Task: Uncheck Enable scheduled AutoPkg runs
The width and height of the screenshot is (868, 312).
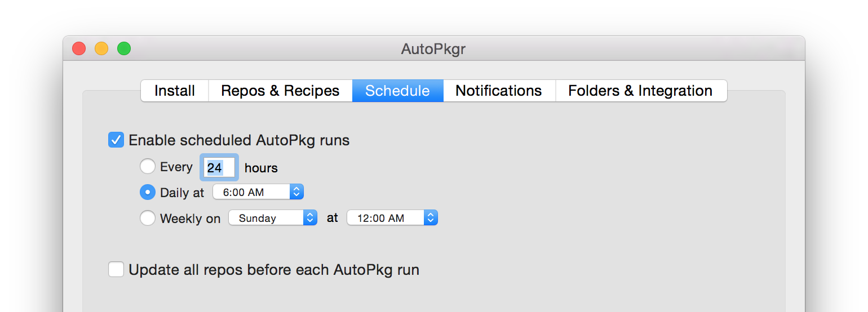Action: pos(116,140)
